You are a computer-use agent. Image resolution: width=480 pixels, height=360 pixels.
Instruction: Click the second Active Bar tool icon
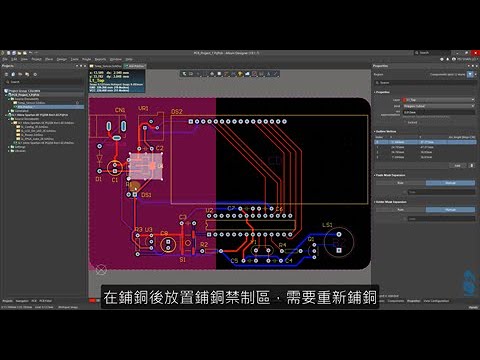click(191, 74)
